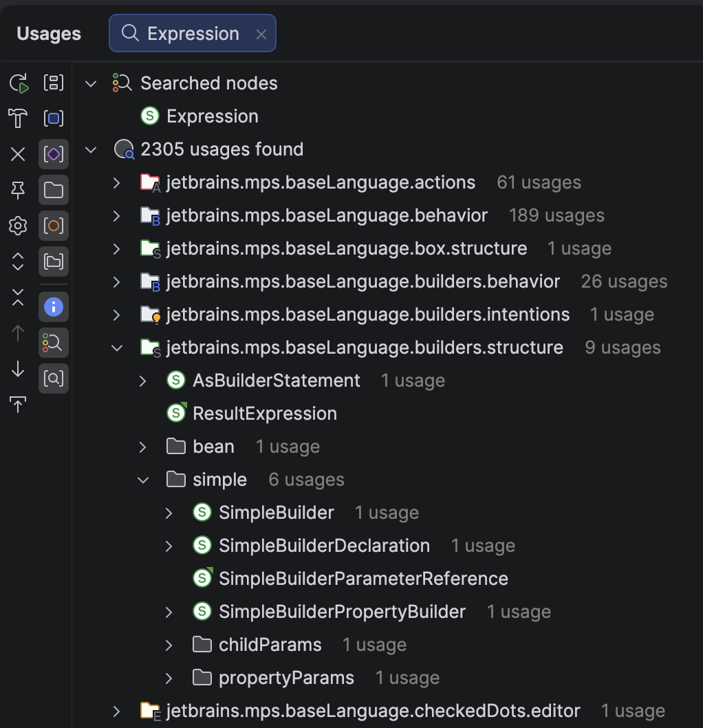703x728 pixels.
Task: Collapse builders.structure model node
Action: (117, 347)
